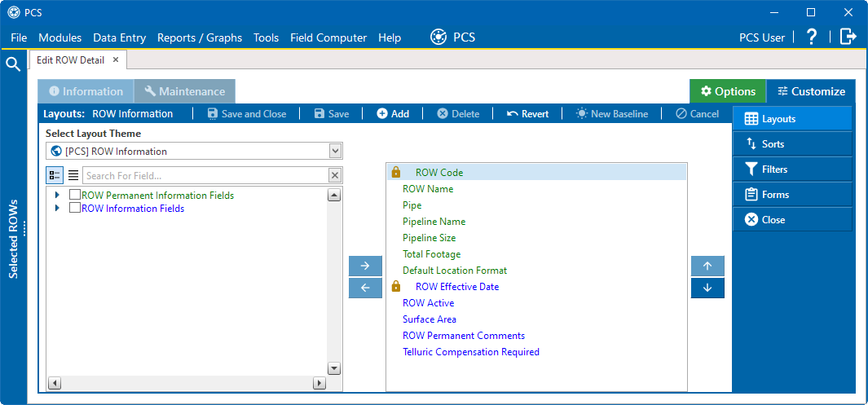Select Telluric Compensation Required field
This screenshot has height=405, width=868.
point(471,351)
